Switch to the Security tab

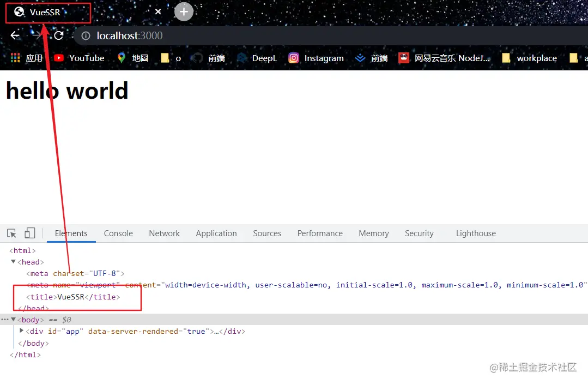pos(419,233)
